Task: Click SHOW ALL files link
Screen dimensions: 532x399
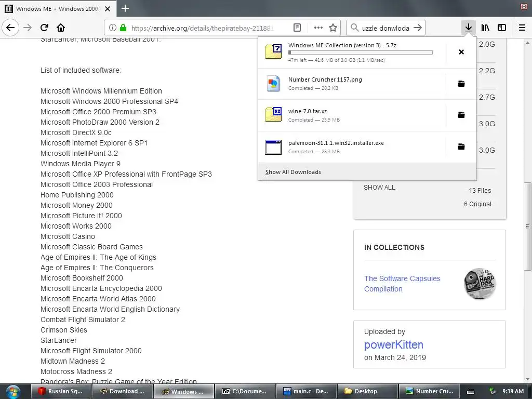Action: coord(379,187)
